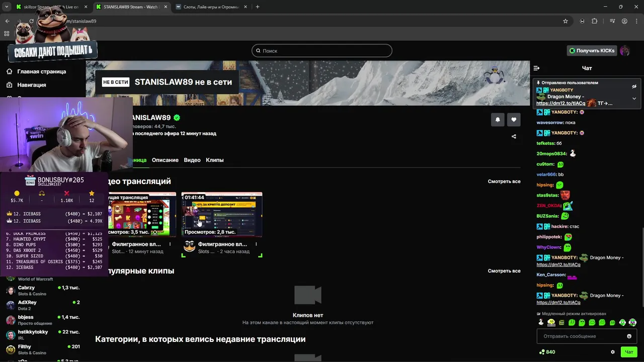Select the goose emote in quick emote bar

541,322
